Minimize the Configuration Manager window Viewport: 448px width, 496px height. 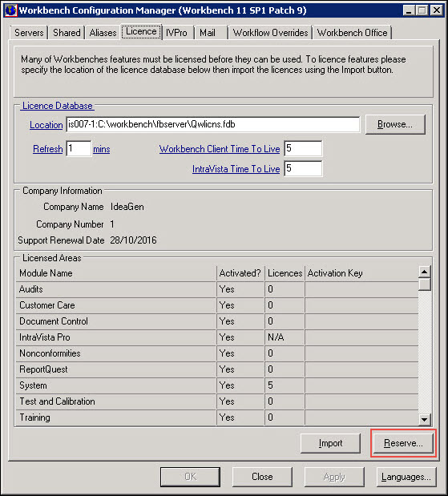(409, 10)
